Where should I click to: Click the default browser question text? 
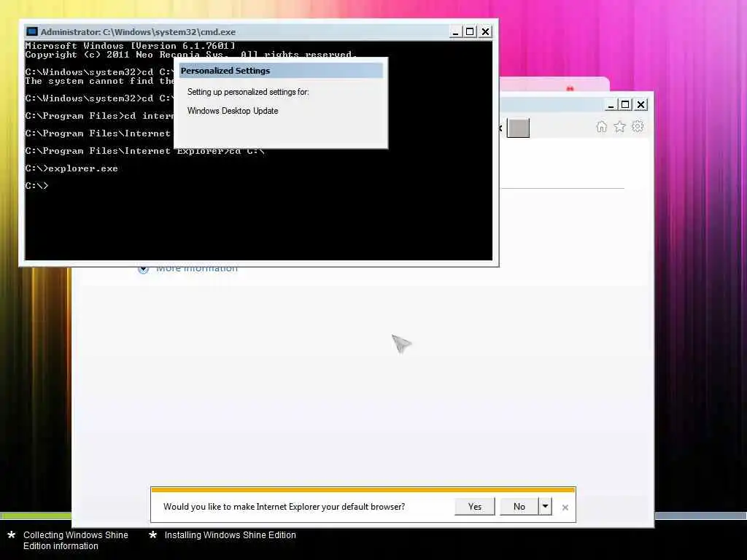pos(284,507)
